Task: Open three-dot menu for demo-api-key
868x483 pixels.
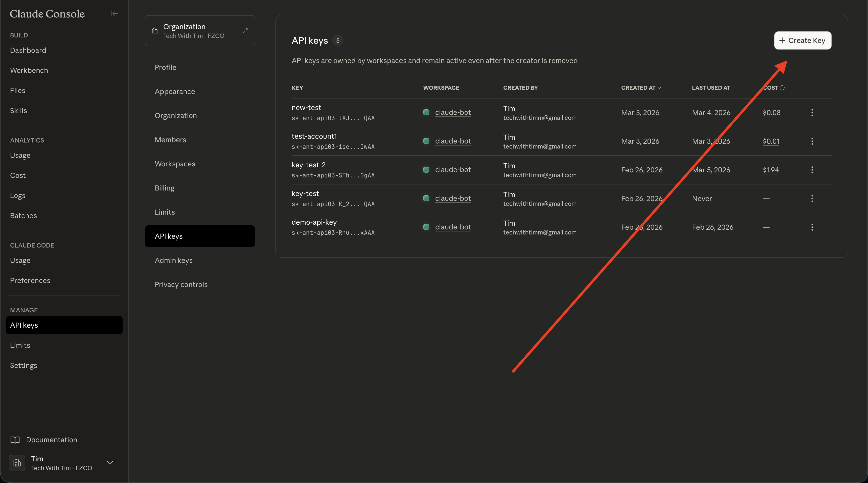Action: [812, 227]
